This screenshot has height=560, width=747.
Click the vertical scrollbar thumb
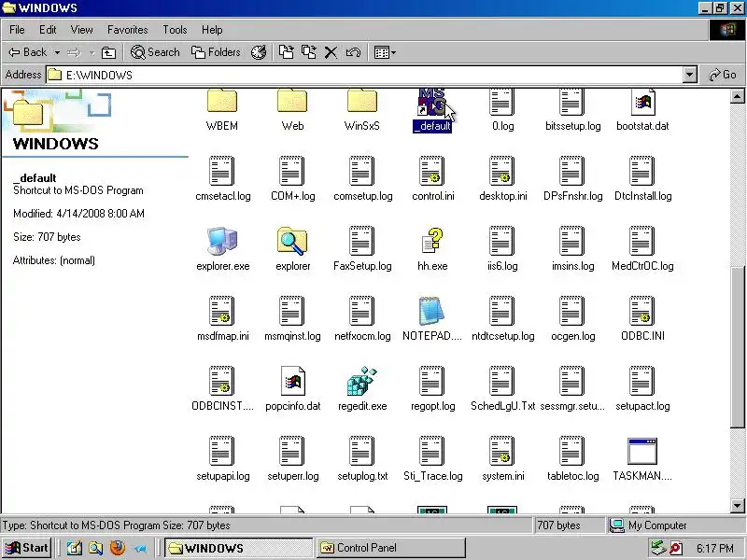737,347
